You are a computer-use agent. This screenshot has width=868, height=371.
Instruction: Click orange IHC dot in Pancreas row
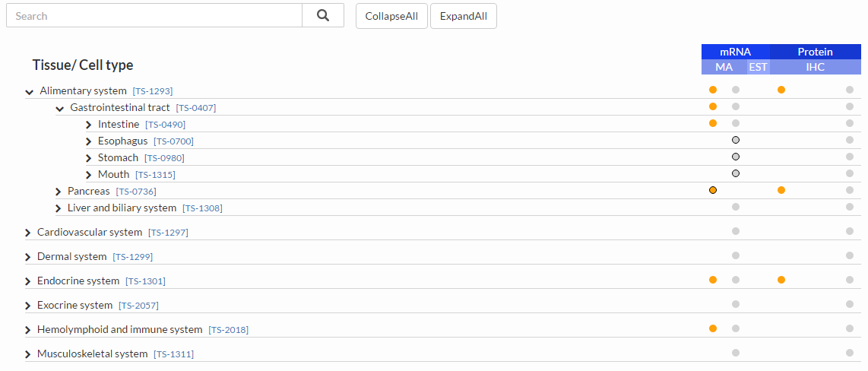click(x=781, y=190)
